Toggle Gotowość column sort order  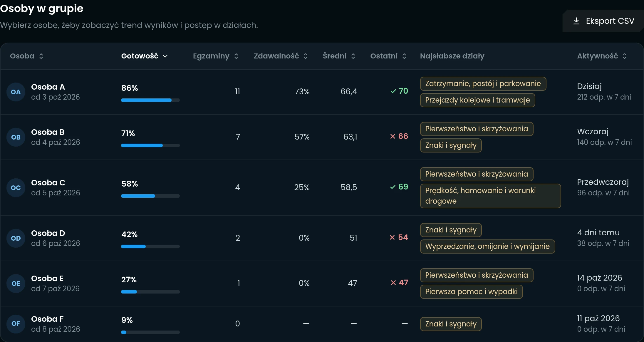tap(144, 56)
